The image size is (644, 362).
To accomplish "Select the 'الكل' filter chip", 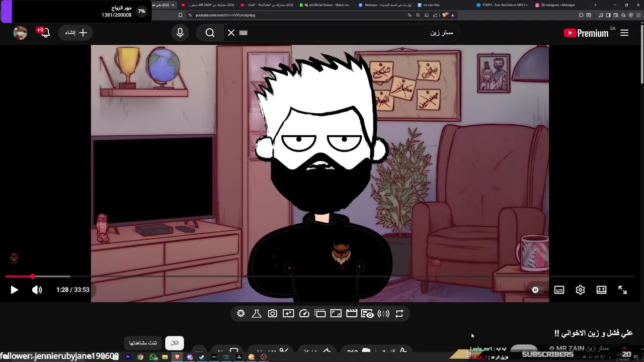I will coord(175,343).
